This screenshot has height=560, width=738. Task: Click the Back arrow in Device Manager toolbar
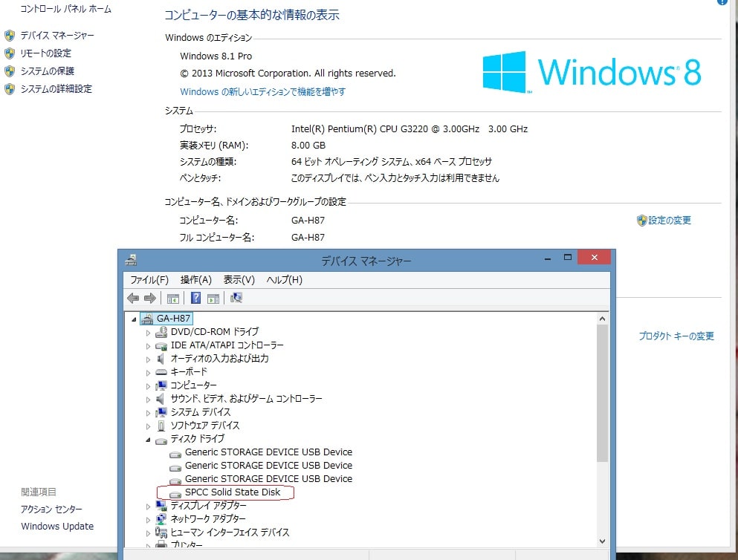point(133,298)
